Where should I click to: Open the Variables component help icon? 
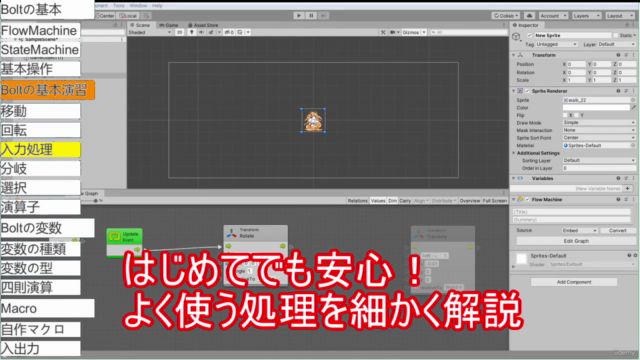[x=618, y=178]
